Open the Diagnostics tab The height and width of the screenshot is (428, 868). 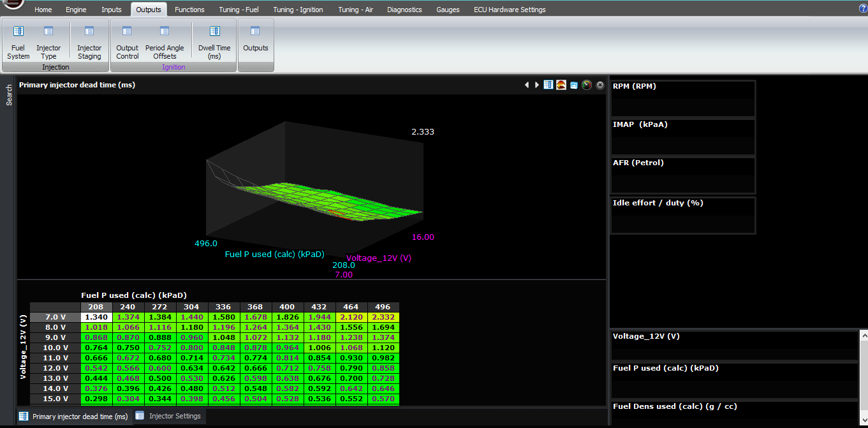[404, 10]
